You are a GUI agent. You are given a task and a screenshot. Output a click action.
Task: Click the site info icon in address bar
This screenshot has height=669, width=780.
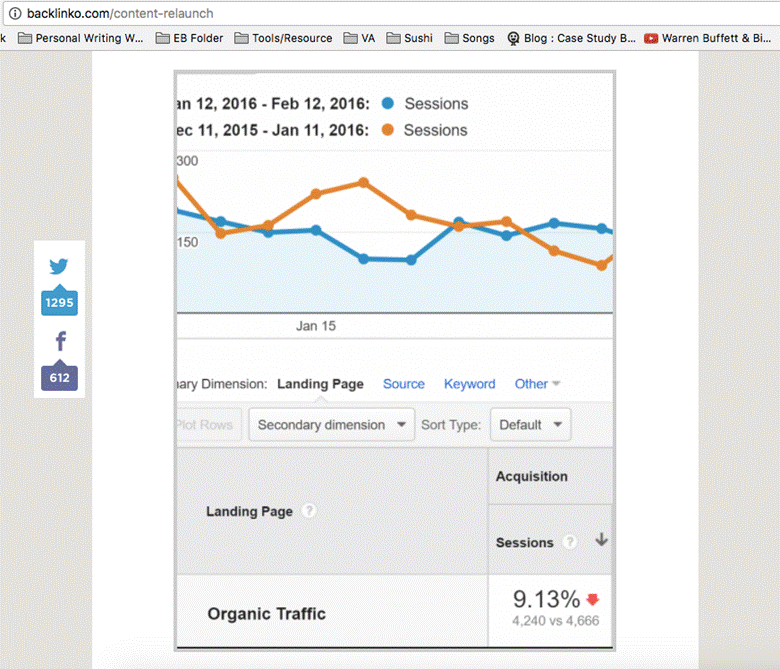click(14, 14)
